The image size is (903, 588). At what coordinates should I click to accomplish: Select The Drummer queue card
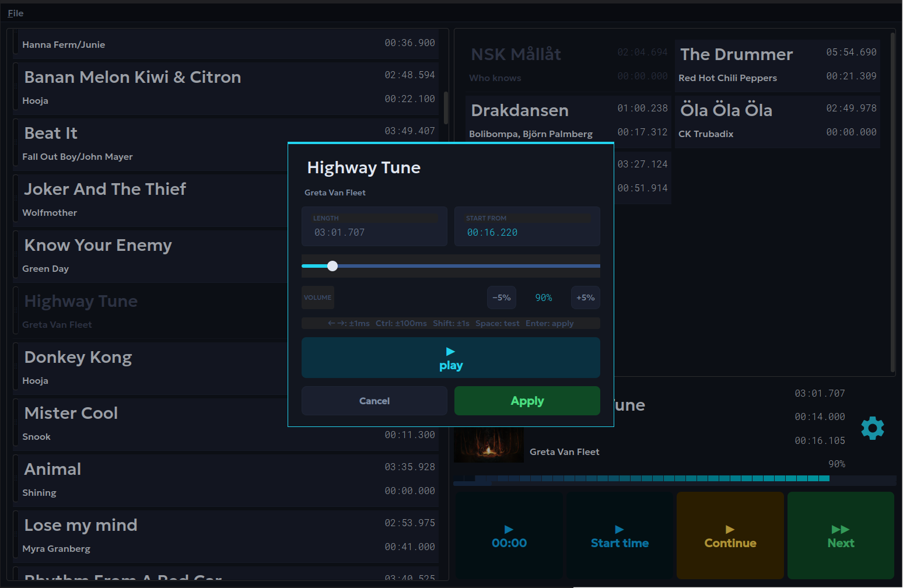click(778, 65)
